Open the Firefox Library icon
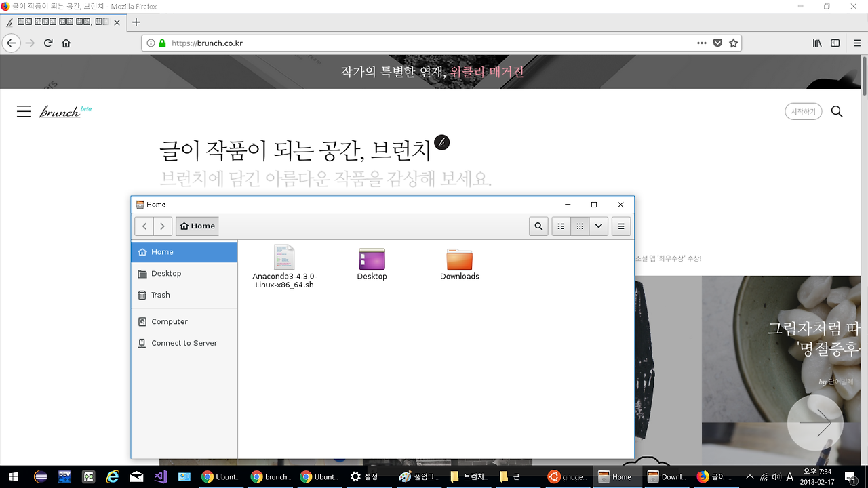 pyautogui.click(x=817, y=43)
